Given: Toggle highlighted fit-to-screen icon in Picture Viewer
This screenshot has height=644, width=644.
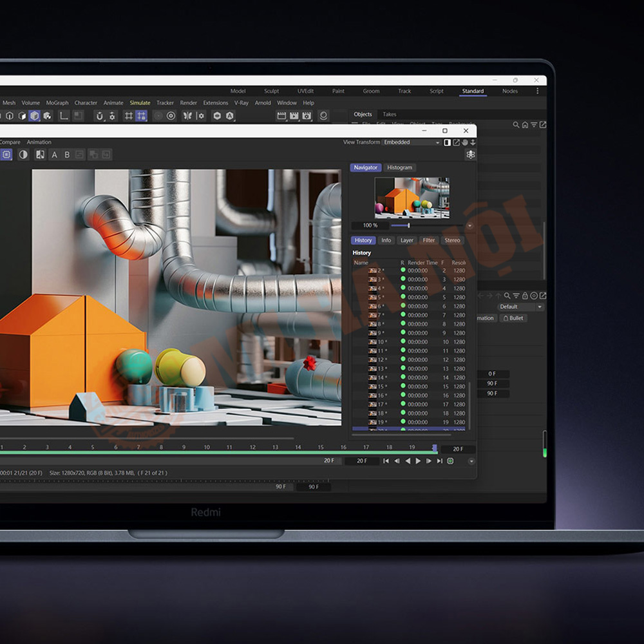Looking at the screenshot, I should 6,155.
